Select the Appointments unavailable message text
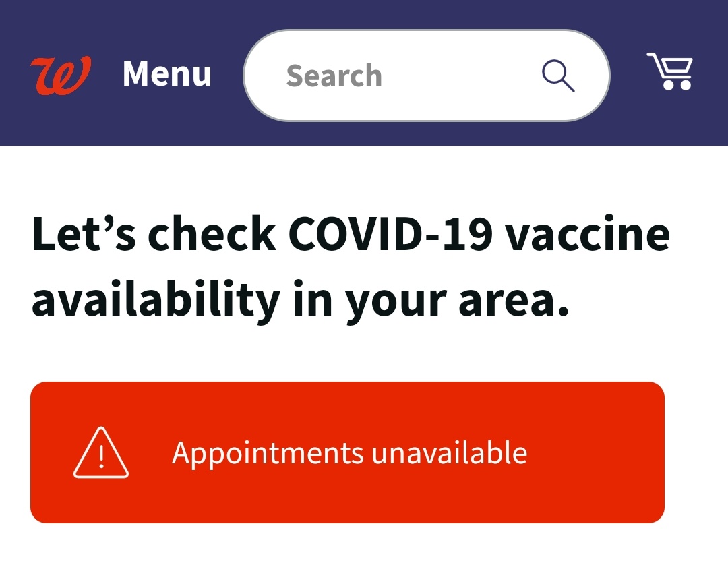This screenshot has width=728, height=561. tap(350, 453)
